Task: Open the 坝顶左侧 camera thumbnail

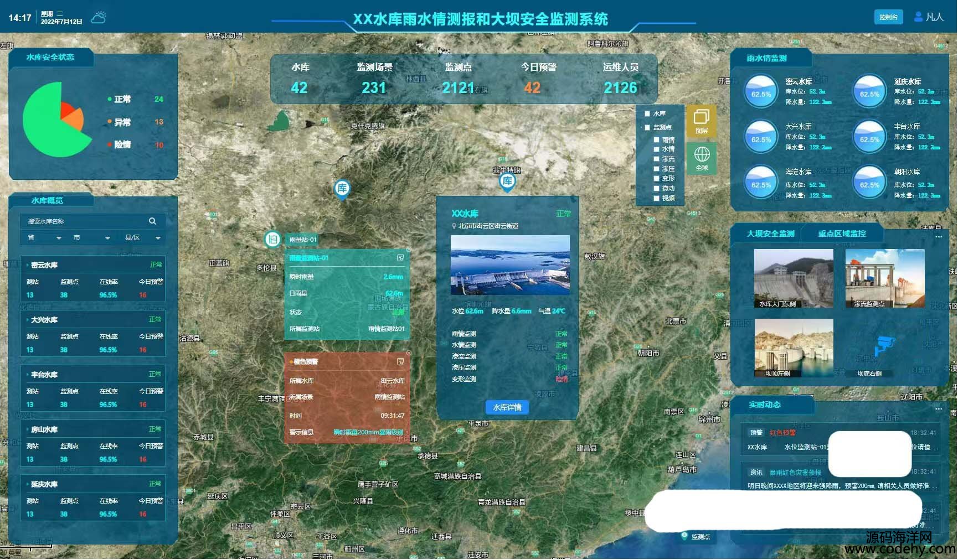Action: 794,348
